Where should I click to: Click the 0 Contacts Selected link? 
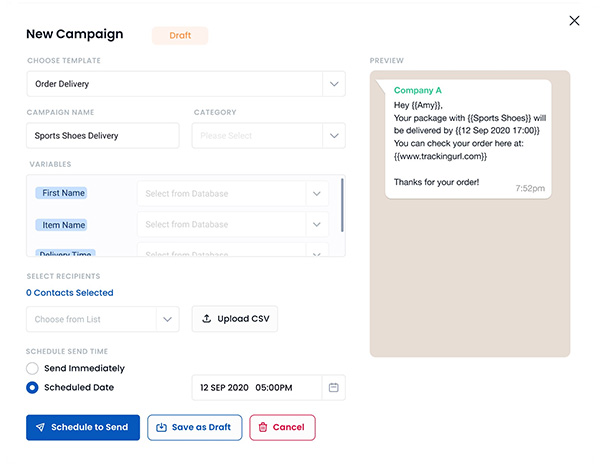click(x=70, y=293)
